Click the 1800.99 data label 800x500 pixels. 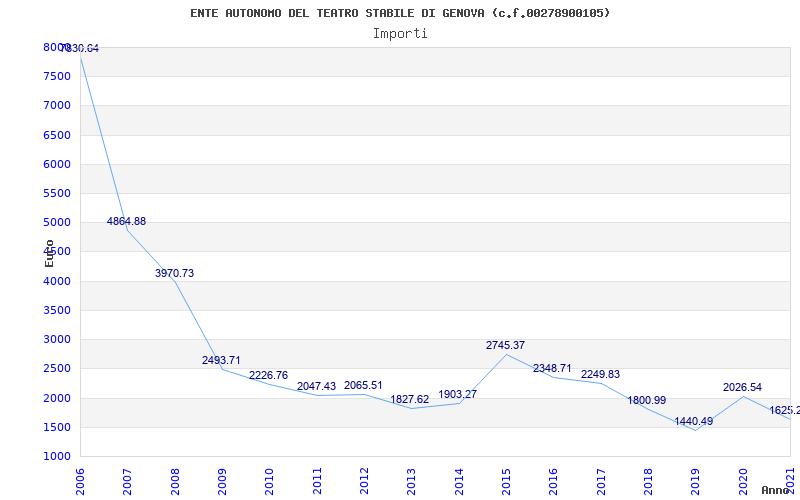[x=646, y=400]
